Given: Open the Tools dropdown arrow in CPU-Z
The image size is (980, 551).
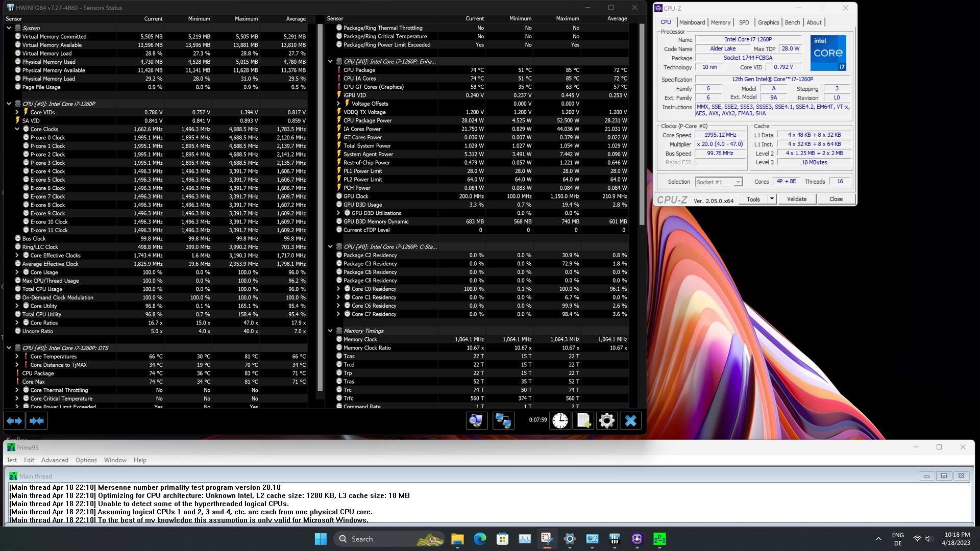Looking at the screenshot, I should (x=772, y=199).
